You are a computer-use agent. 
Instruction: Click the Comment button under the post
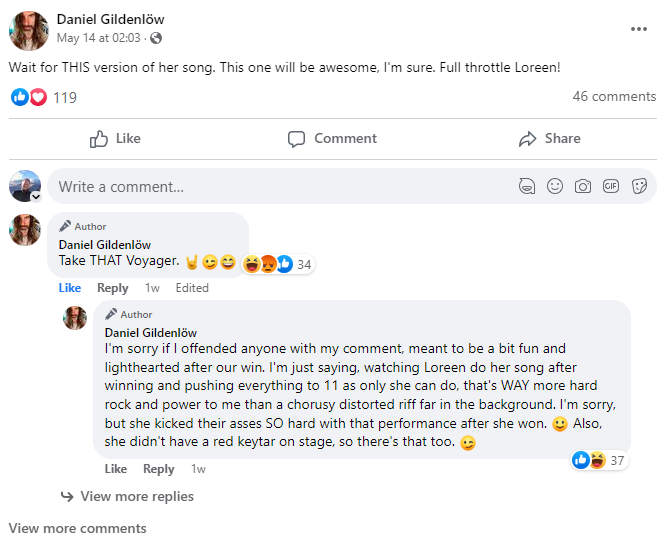pyautogui.click(x=333, y=139)
